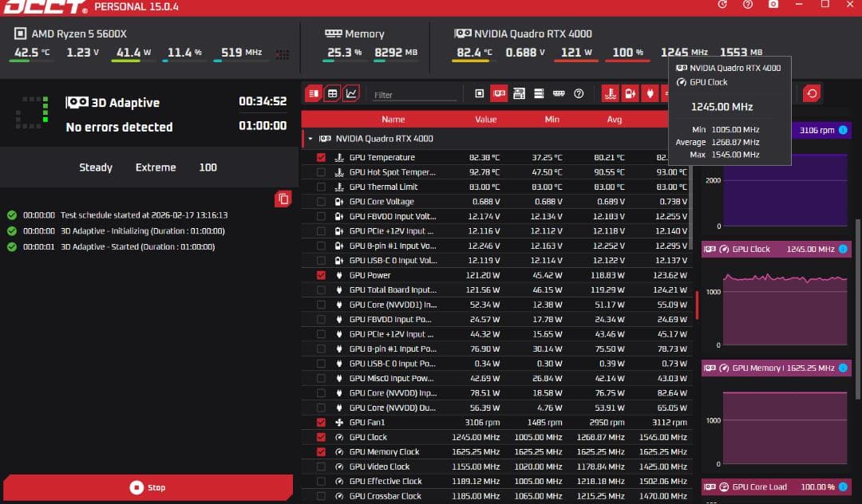This screenshot has width=862, height=504.
Task: Click the GPU Core Load graph header
Action: tap(777, 487)
